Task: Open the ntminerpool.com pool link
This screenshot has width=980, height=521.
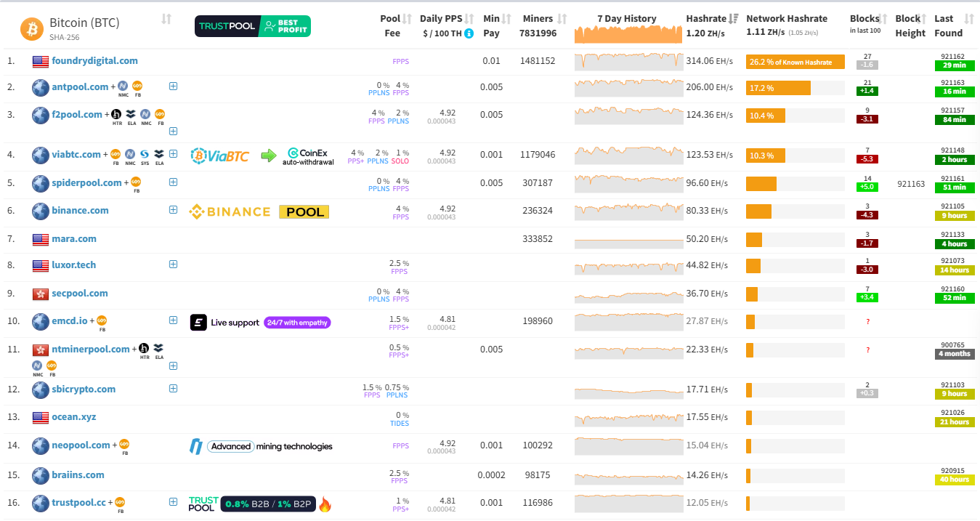Action: click(x=91, y=349)
